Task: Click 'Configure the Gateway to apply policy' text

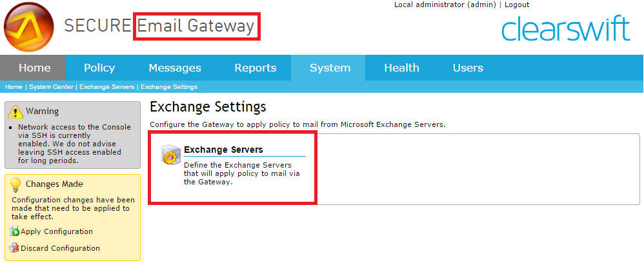Action: (297, 124)
